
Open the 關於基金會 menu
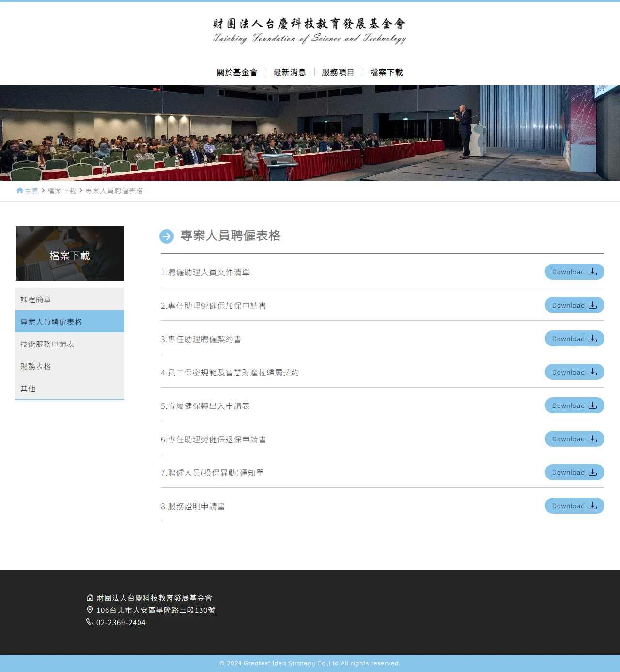(237, 72)
